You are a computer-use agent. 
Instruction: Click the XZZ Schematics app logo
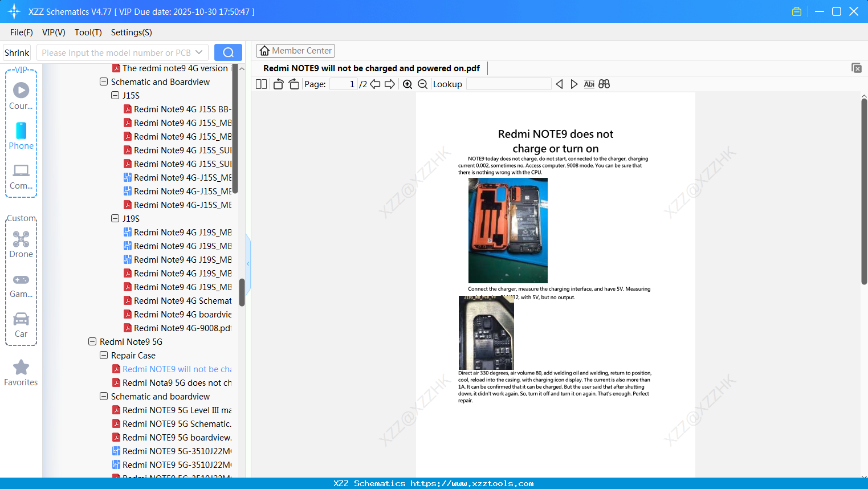pos(14,11)
